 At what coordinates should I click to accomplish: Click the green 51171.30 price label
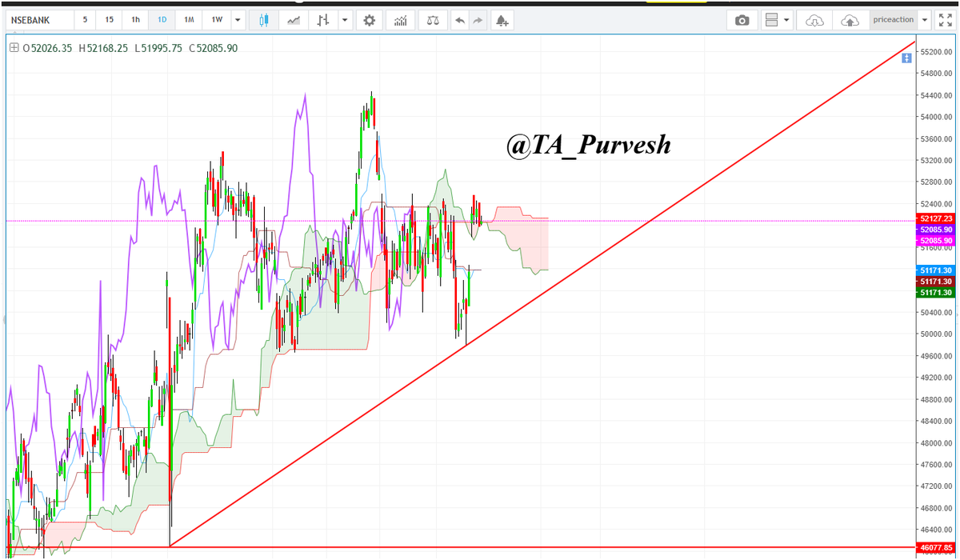point(936,293)
